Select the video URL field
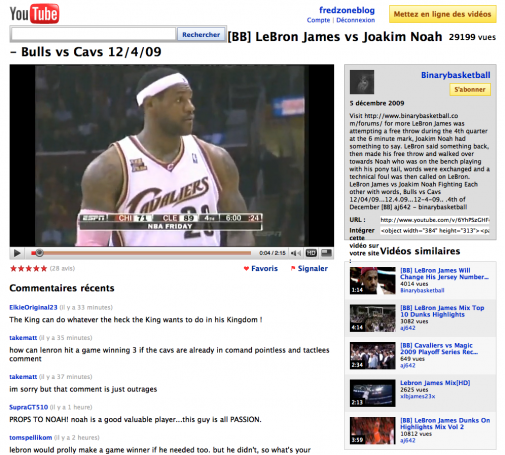 click(x=435, y=220)
